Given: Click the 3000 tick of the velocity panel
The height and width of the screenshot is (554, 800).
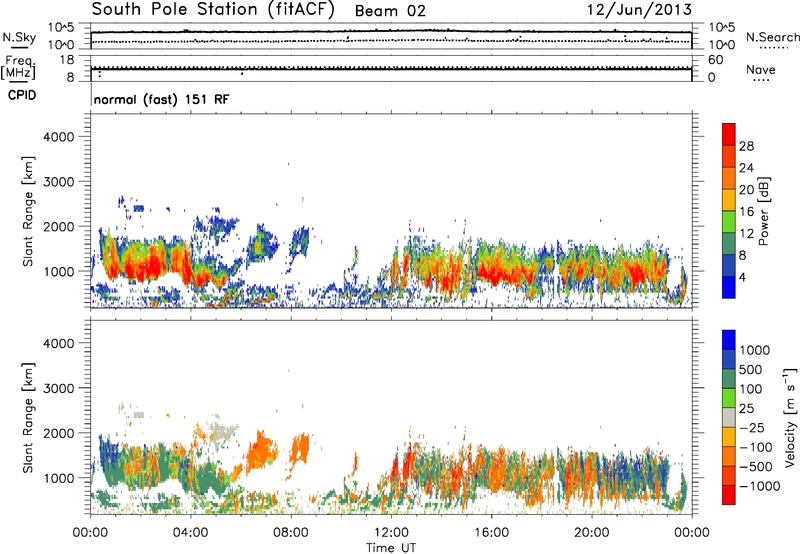Looking at the screenshot, I should (x=58, y=388).
